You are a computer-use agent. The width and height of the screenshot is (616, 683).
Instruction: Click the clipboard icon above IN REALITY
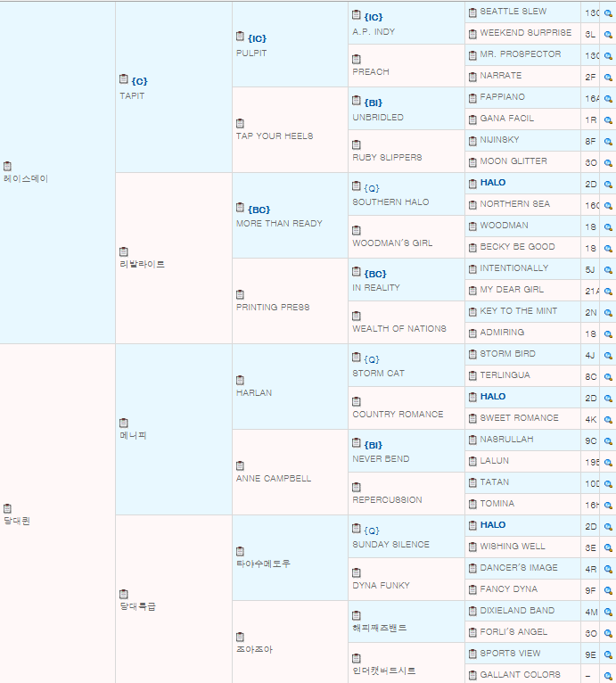click(356, 272)
